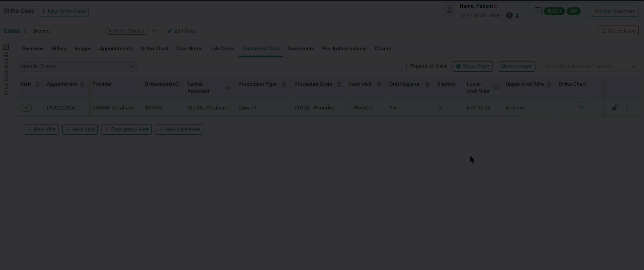This screenshot has height=270, width=644.
Task: Click the ALLAN: Abraham dental assistant cell
Action: click(x=209, y=108)
